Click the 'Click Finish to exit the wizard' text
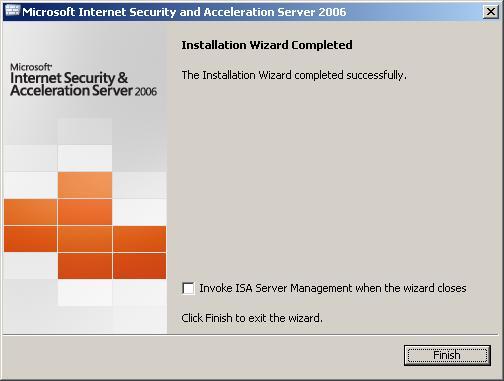This screenshot has width=504, height=381. click(x=252, y=318)
